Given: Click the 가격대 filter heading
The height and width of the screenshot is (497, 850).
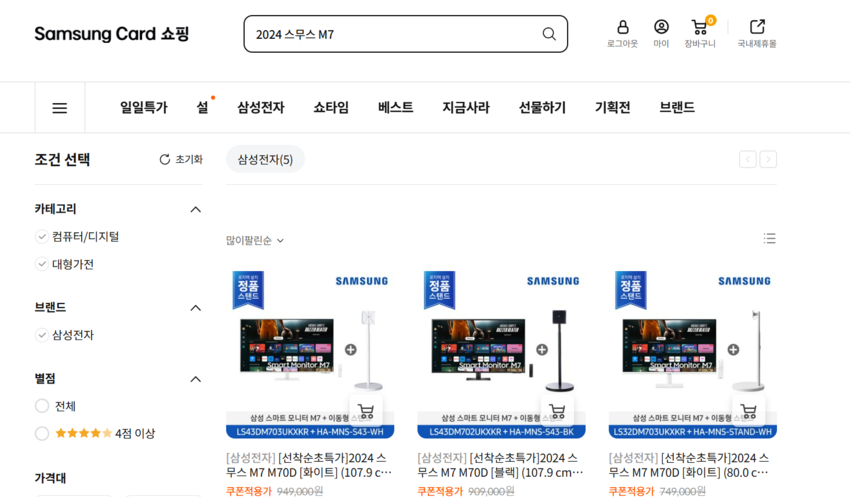Looking at the screenshot, I should (x=50, y=478).
